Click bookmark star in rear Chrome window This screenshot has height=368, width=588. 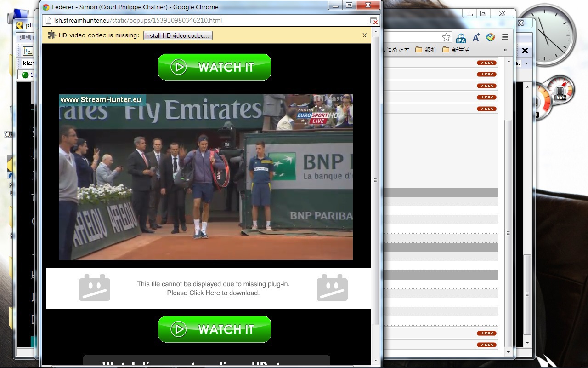[x=446, y=37]
